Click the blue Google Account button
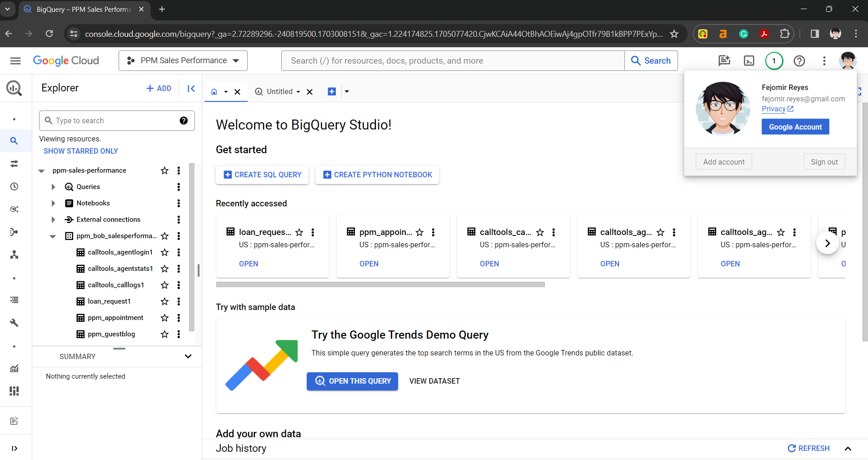 point(795,127)
